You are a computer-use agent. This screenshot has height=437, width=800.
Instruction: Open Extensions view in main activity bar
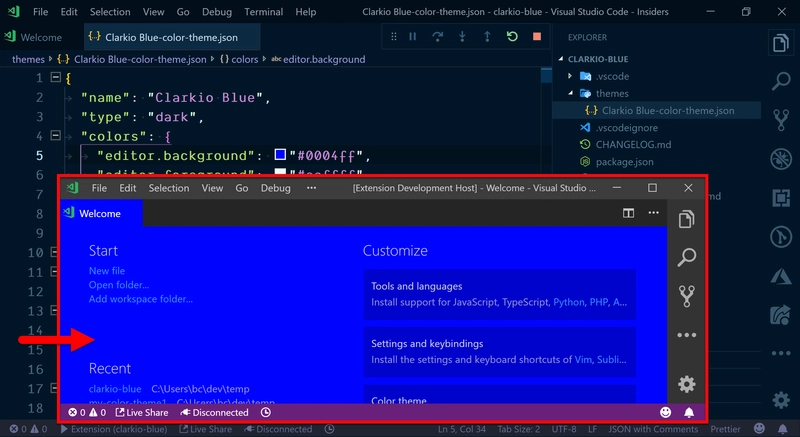click(781, 198)
